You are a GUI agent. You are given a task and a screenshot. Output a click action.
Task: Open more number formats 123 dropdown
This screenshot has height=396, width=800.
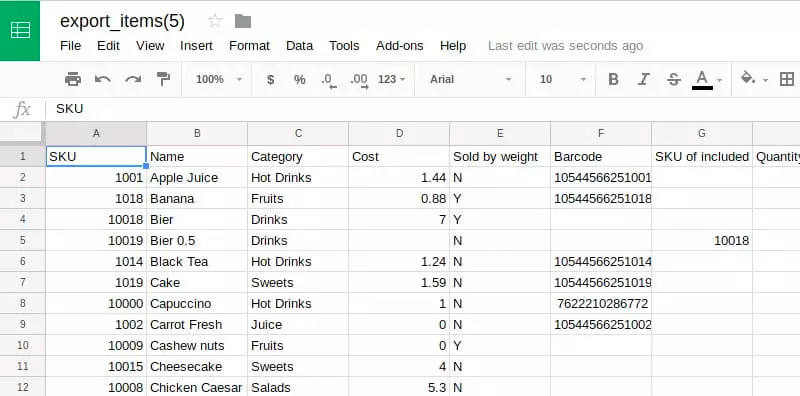[391, 79]
